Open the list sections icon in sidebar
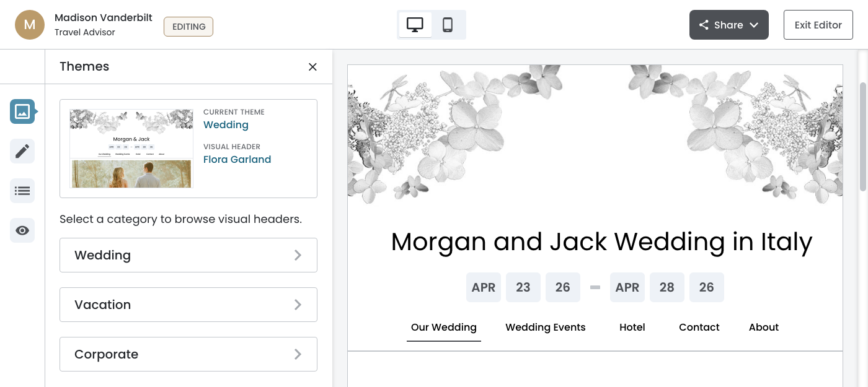The image size is (868, 387). click(x=22, y=191)
